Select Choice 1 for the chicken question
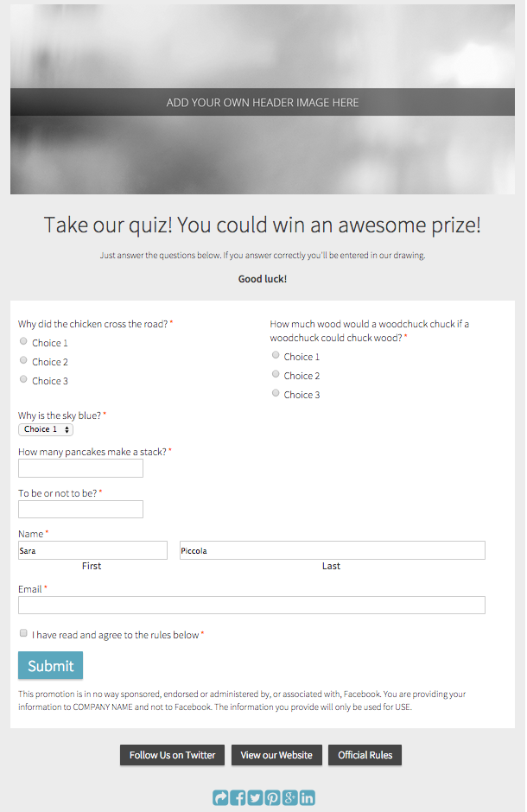This screenshot has height=812, width=527. (22, 340)
